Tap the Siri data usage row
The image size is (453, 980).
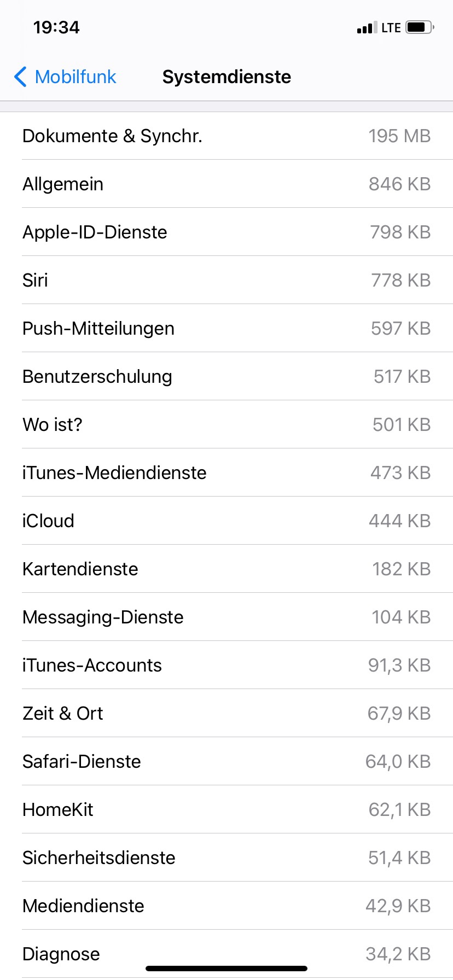click(226, 280)
